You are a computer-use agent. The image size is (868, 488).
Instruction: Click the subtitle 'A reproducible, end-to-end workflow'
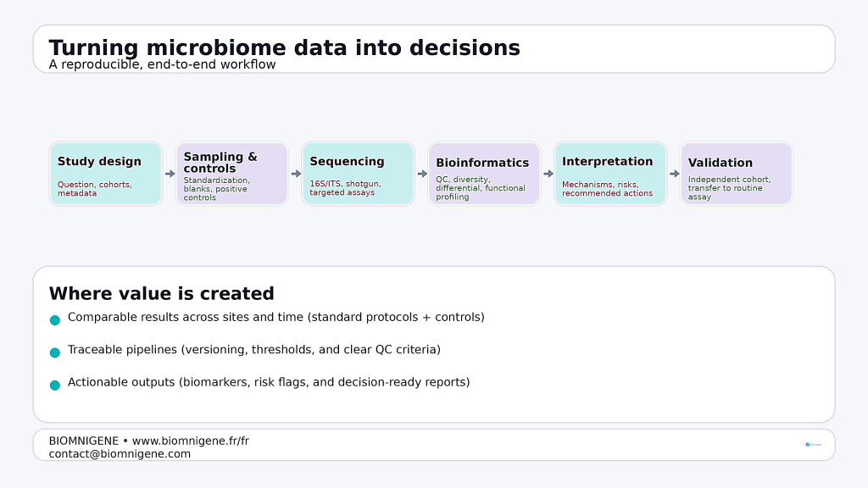point(162,64)
